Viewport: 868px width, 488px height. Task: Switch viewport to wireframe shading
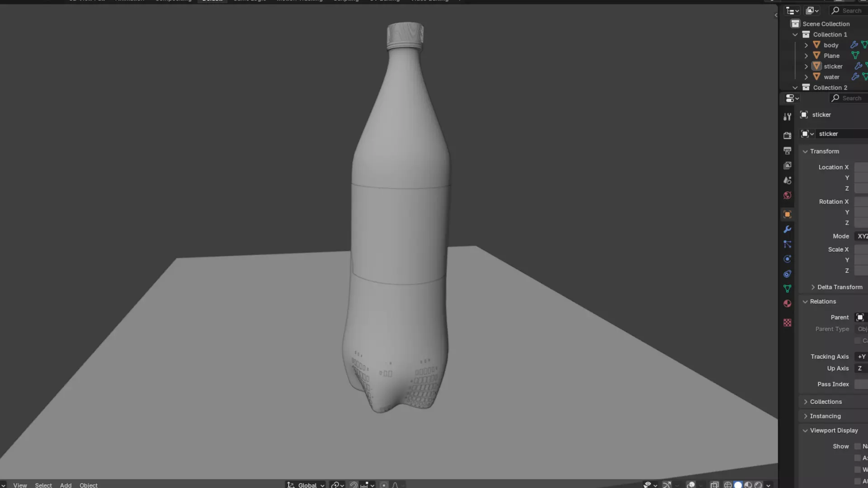pyautogui.click(x=728, y=484)
